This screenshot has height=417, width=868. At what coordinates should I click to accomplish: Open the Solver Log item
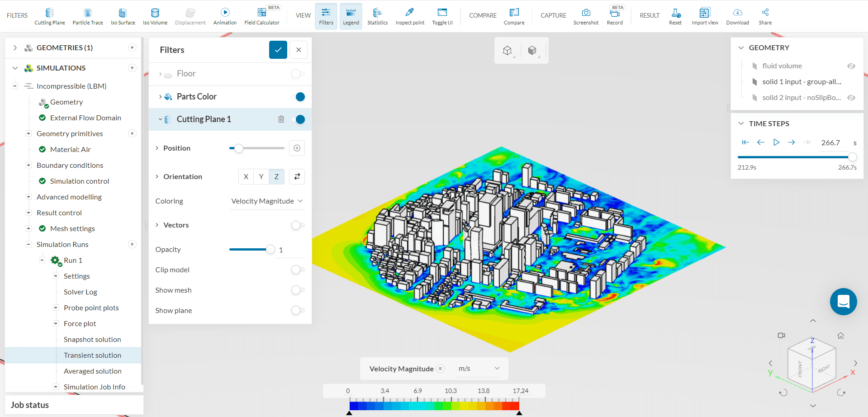[x=80, y=292]
